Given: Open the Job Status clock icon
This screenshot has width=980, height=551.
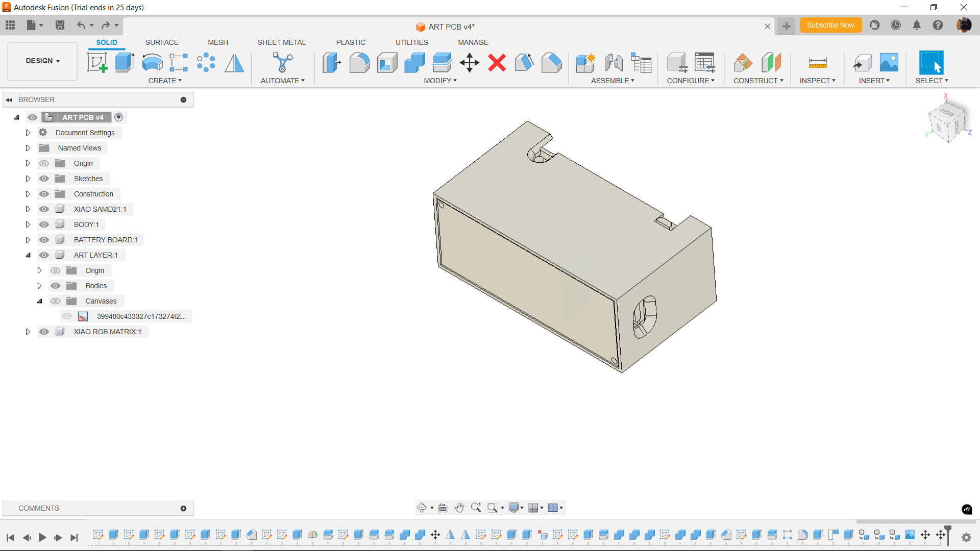Looking at the screenshot, I should 895,25.
